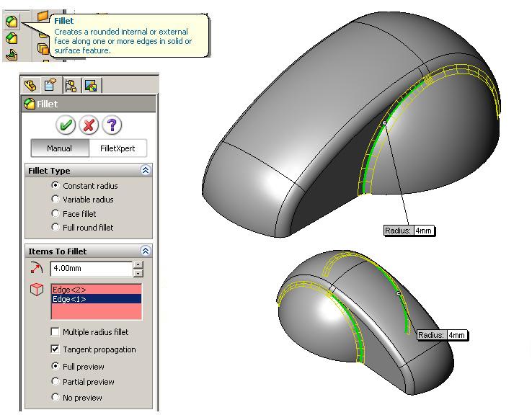The width and height of the screenshot is (532, 415).
Task: Cancel the fillet with red X
Action: click(89, 125)
